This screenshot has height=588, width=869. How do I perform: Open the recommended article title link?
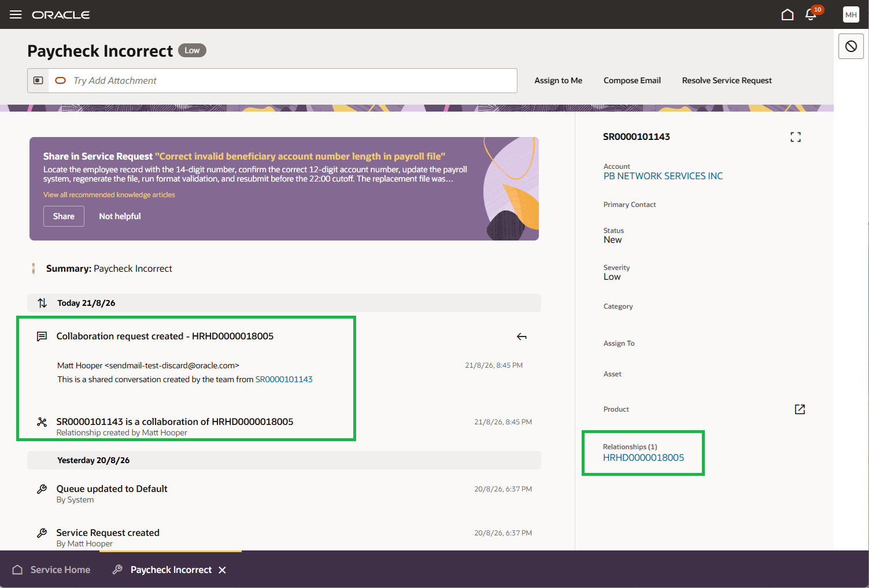300,156
